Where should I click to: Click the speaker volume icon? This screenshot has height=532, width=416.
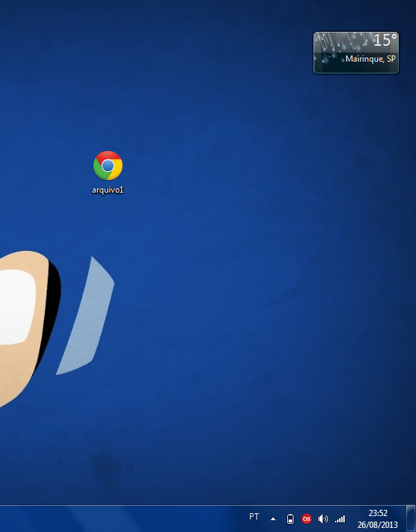pos(323,518)
